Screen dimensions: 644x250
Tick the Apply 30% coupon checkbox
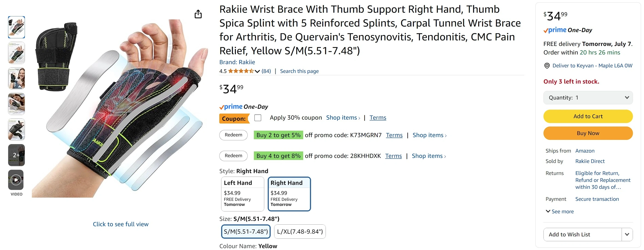(x=258, y=118)
